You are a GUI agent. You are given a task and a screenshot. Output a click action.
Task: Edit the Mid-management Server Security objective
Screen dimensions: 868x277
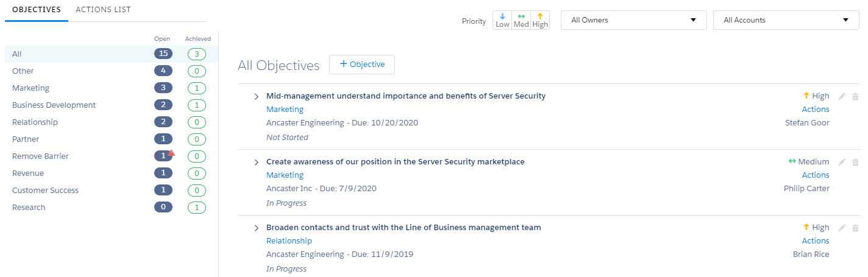point(842,96)
